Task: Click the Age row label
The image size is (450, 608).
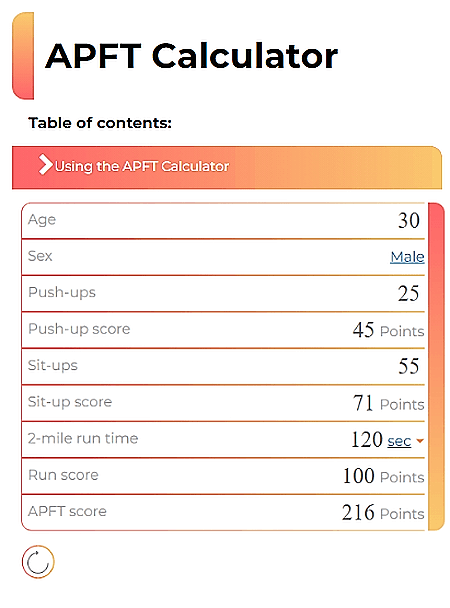Action: (x=42, y=220)
